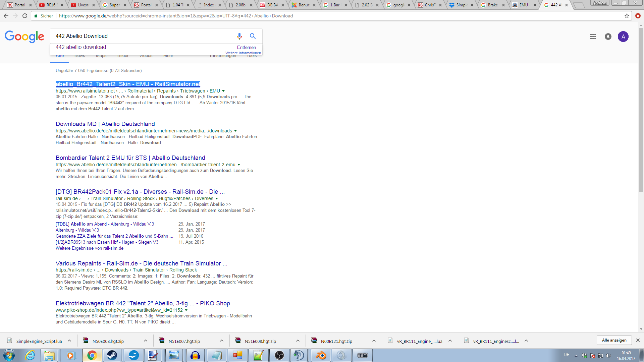The height and width of the screenshot is (362, 644).
Task: Open dropdown arrow beside abellio.de downloads URL
Action: click(x=235, y=131)
